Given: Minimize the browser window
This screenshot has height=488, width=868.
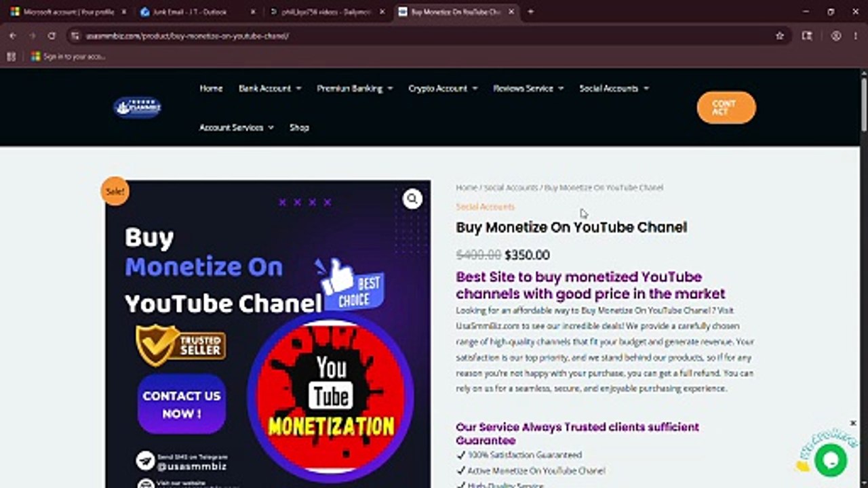Looking at the screenshot, I should click(x=806, y=12).
